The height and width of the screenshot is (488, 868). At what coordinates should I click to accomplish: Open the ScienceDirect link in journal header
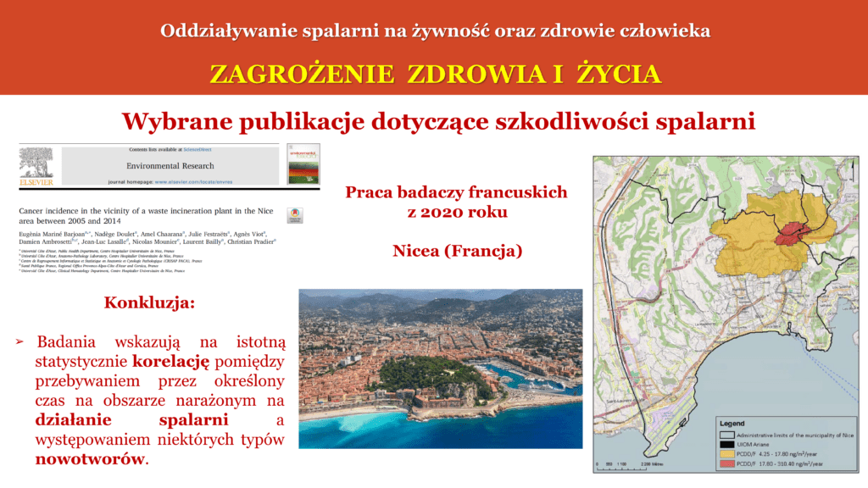click(x=197, y=149)
